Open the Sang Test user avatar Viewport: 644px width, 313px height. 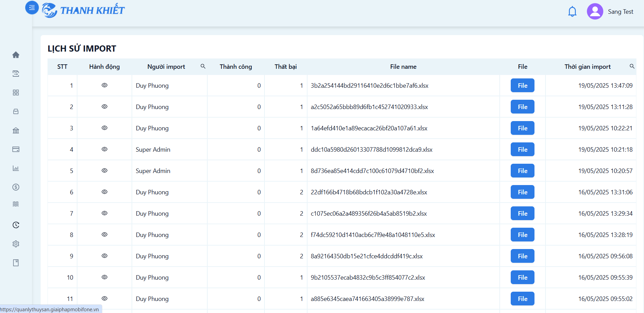(595, 11)
